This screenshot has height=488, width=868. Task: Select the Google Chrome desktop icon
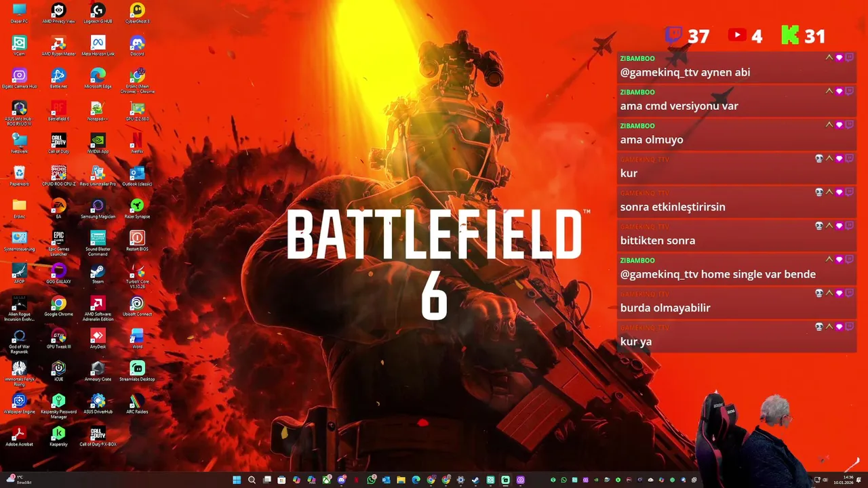point(58,306)
